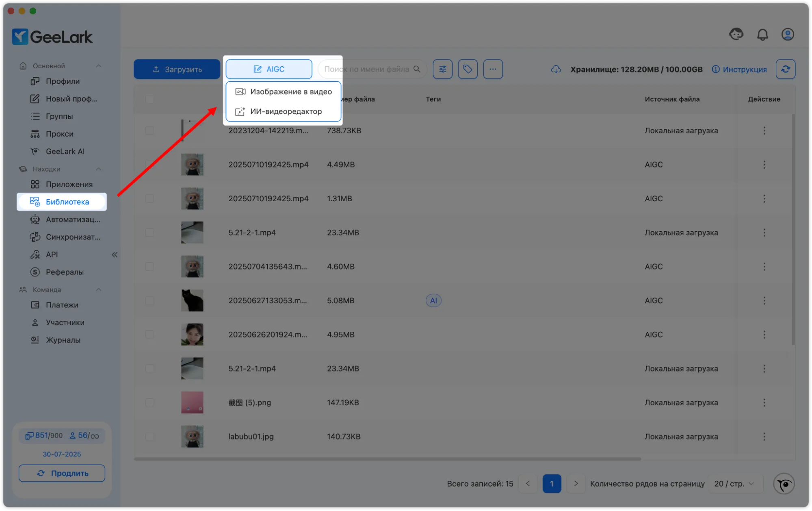Collapse sidebar with double-chevron icon

(x=115, y=254)
